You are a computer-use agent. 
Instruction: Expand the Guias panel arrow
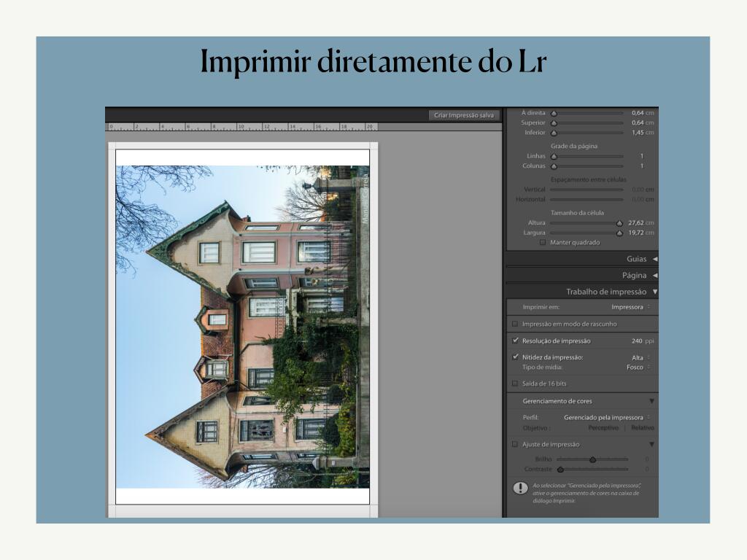(654, 259)
